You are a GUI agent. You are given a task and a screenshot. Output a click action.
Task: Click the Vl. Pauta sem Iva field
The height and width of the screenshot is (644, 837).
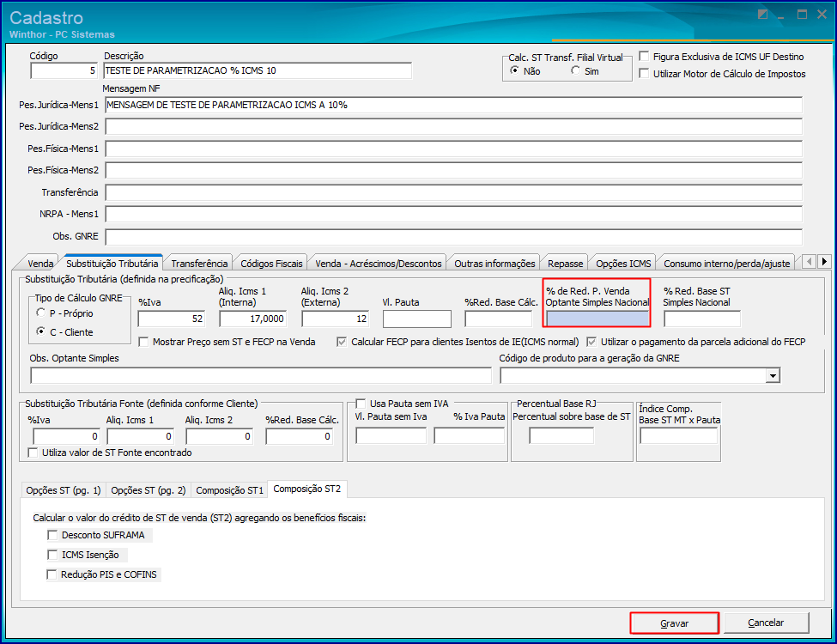pyautogui.click(x=391, y=436)
